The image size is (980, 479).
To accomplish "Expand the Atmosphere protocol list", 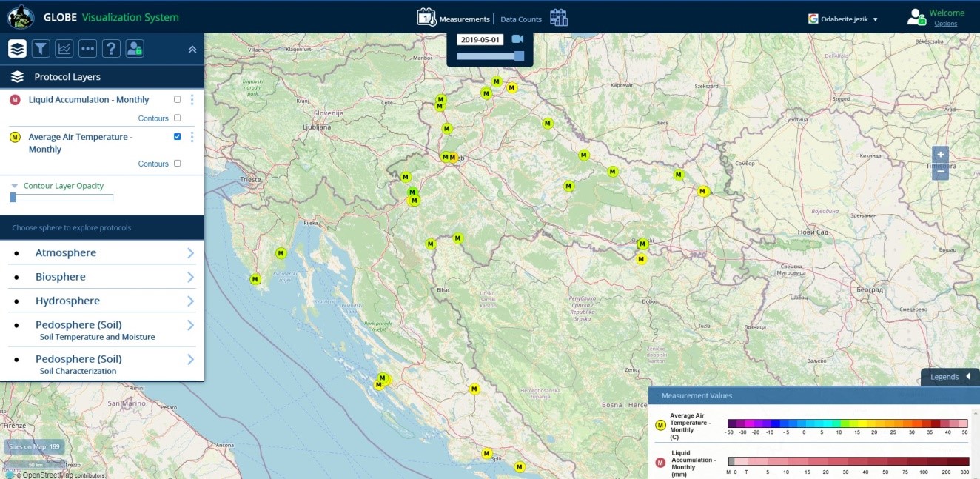I will 190,253.
